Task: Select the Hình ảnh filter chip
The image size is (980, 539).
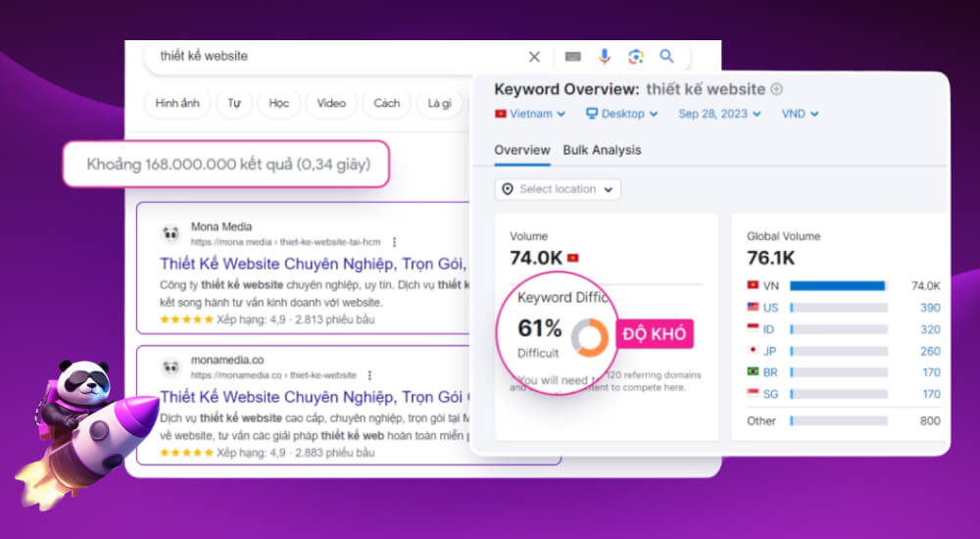Action: (x=177, y=103)
